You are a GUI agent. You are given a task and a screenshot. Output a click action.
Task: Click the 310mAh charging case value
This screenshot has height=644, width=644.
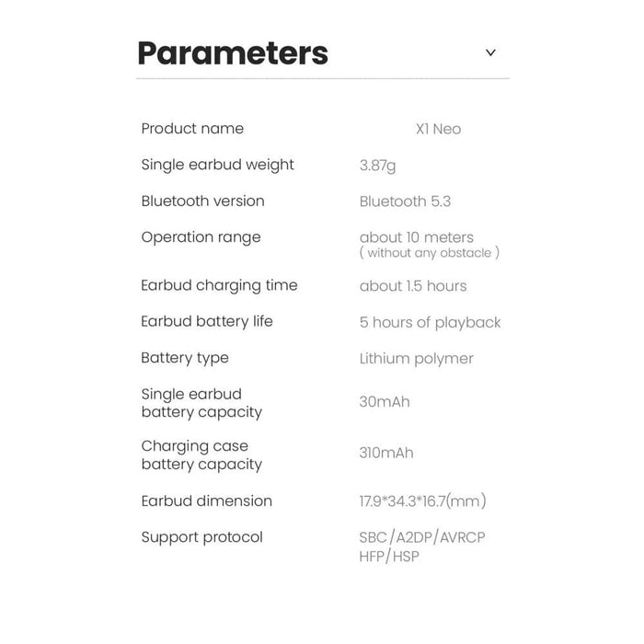[386, 453]
